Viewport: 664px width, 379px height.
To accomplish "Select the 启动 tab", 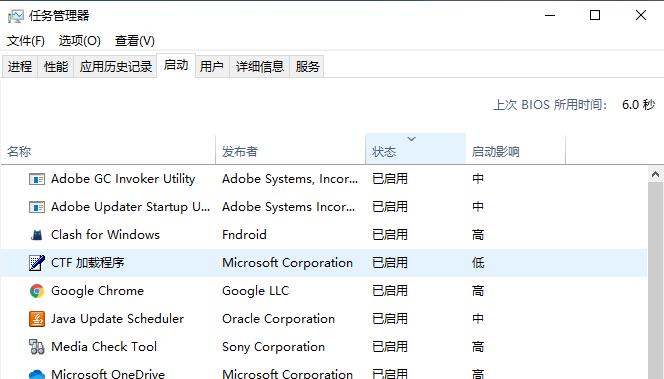I will point(176,65).
